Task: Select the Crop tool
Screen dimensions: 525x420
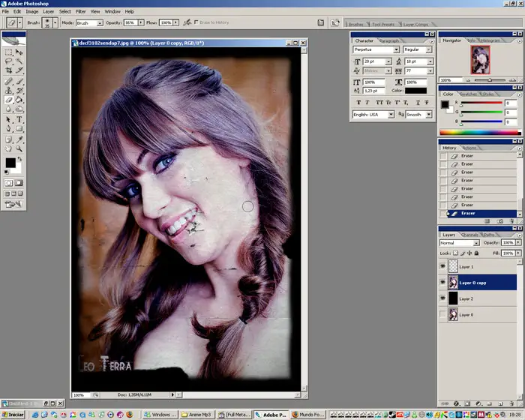Action: 8,70
